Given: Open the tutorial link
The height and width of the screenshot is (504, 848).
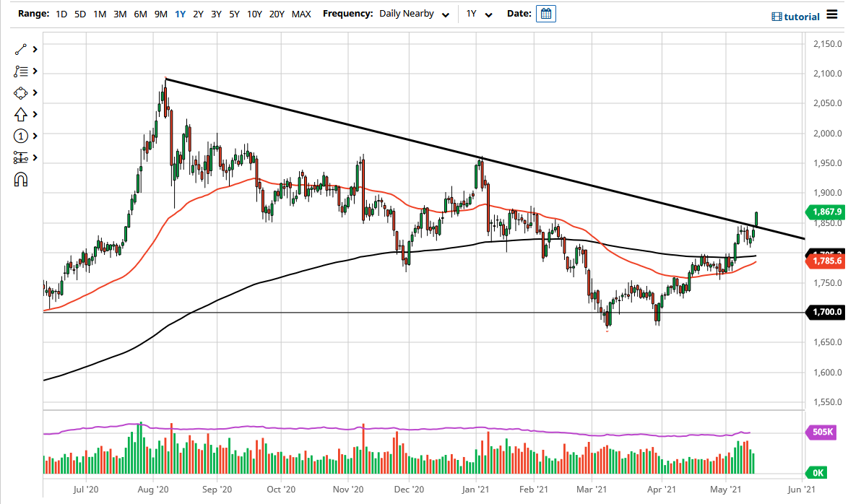Looking at the screenshot, I should 802,17.
